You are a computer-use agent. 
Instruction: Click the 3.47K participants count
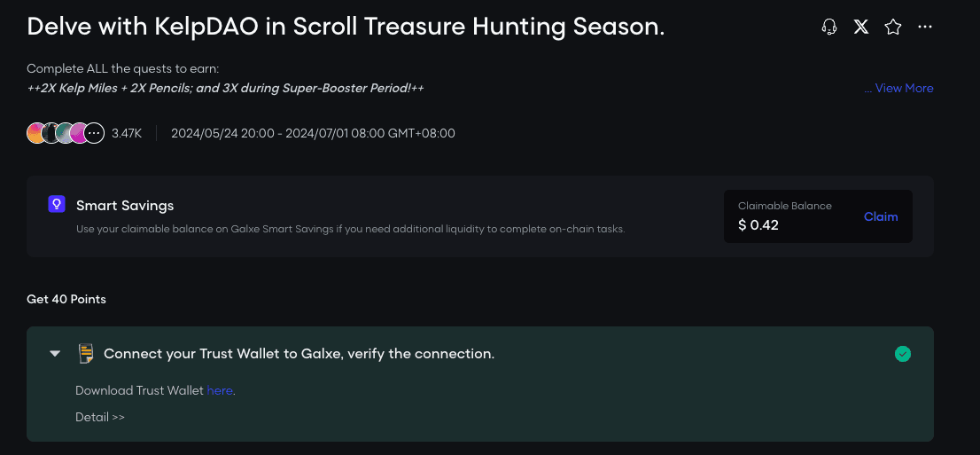tap(127, 133)
